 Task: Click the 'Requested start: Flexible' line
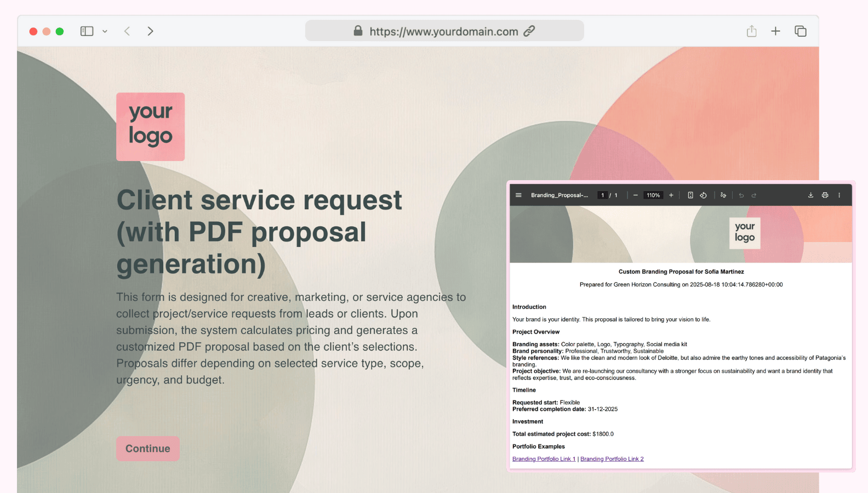pyautogui.click(x=546, y=403)
